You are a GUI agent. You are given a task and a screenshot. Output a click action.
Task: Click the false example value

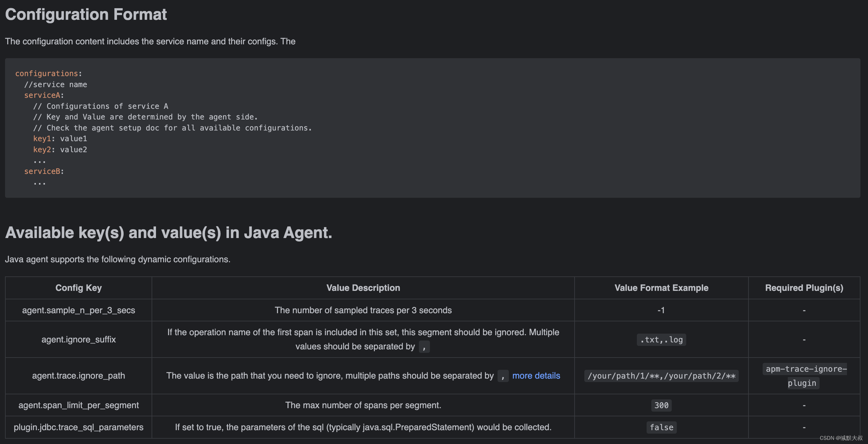[x=661, y=428]
